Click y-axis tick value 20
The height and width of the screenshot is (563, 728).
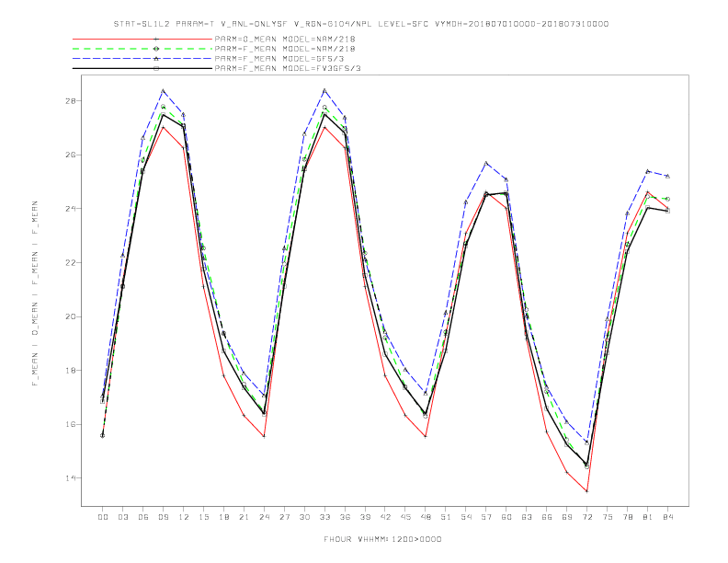click(70, 316)
